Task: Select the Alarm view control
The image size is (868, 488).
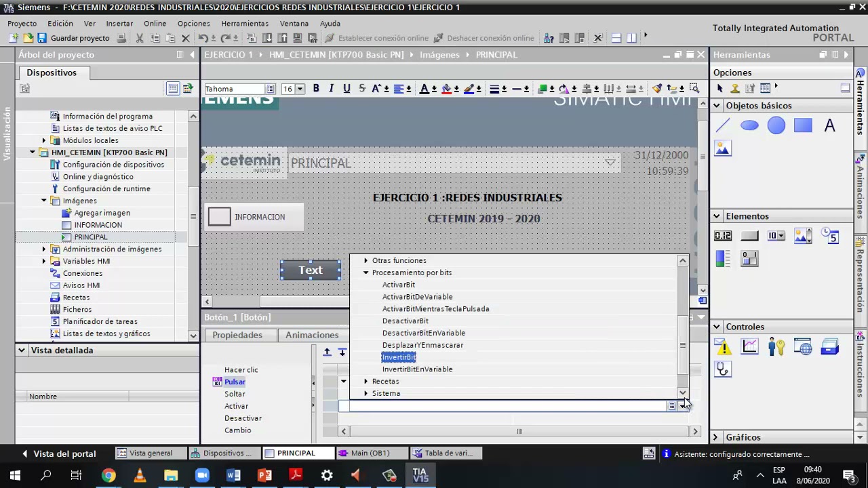Action: click(723, 346)
